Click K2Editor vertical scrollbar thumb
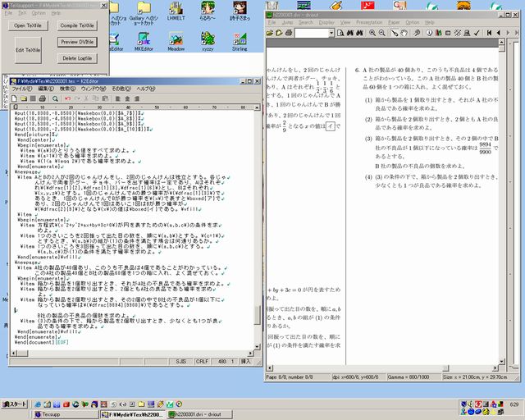The image size is (525, 420). 257,315
